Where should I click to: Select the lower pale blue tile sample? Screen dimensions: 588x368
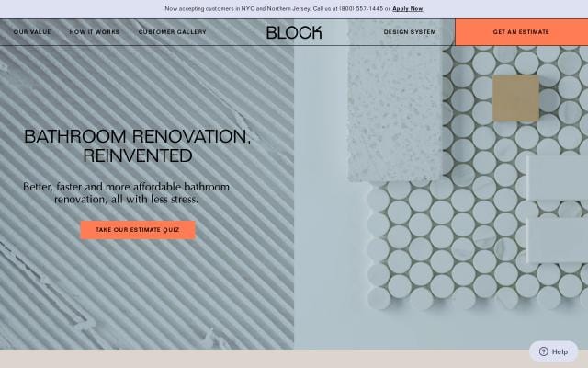click(x=557, y=239)
